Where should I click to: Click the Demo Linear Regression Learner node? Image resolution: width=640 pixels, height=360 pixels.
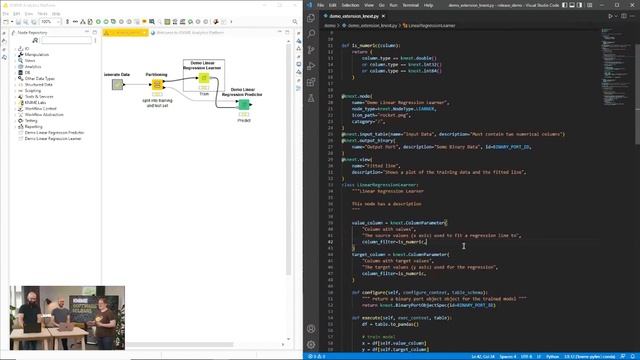click(x=204, y=78)
